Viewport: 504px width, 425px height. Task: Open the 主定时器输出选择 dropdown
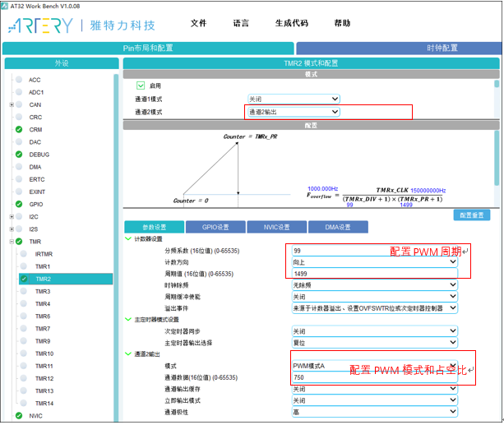coord(374,343)
